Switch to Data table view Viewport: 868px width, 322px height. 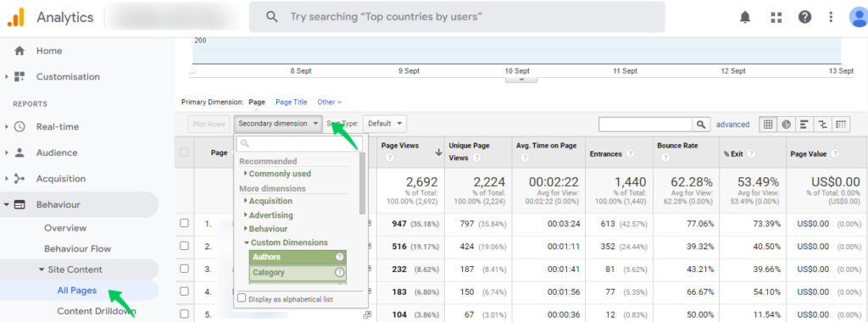(x=768, y=125)
